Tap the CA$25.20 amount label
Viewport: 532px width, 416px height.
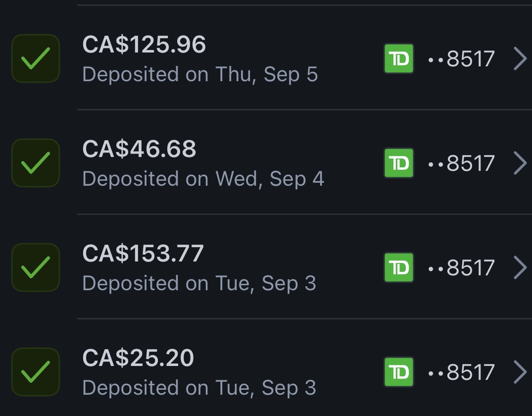(138, 358)
